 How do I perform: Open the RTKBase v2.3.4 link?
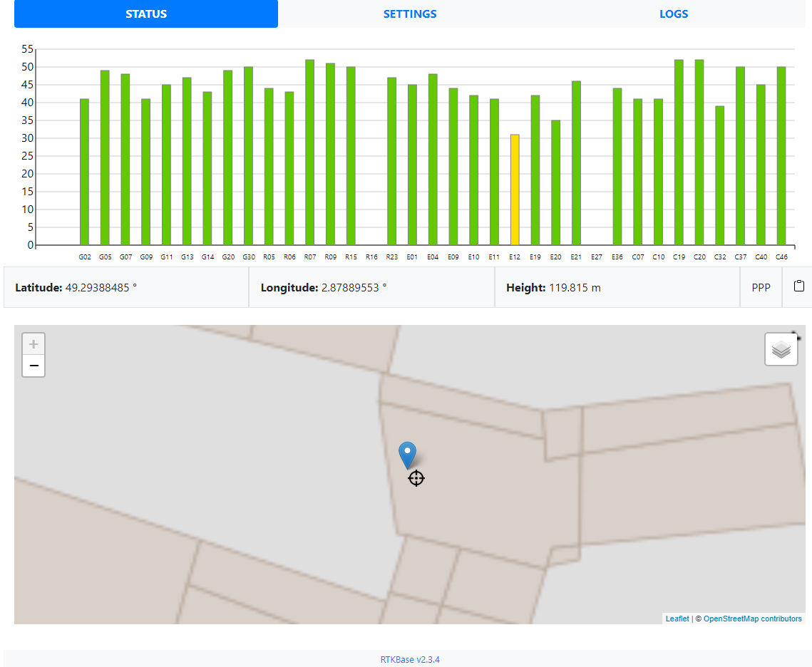point(410,659)
